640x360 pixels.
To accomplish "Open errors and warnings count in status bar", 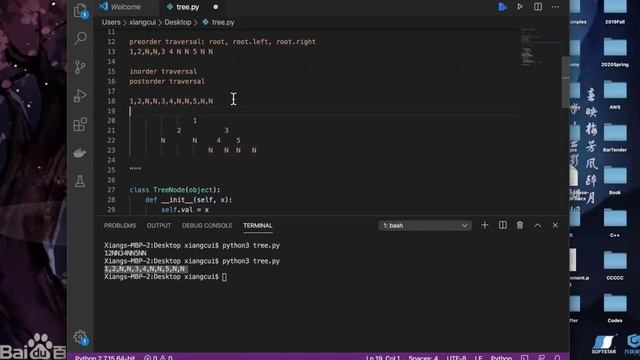I will [158, 358].
